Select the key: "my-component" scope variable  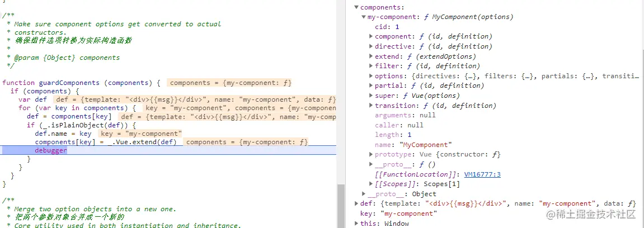tap(398, 213)
